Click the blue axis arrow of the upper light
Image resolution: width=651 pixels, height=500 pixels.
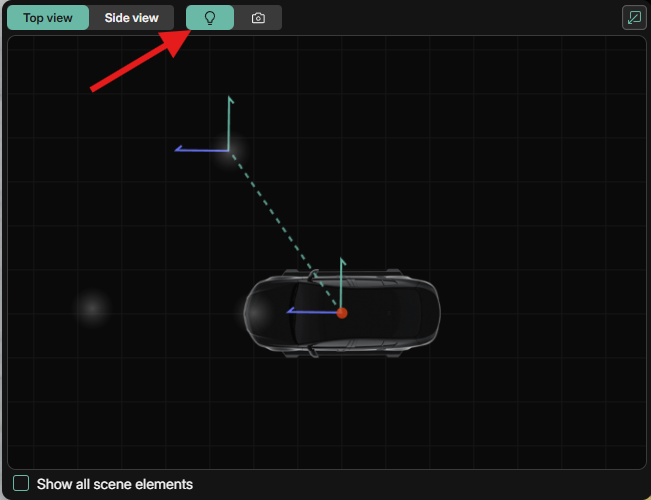pos(195,149)
